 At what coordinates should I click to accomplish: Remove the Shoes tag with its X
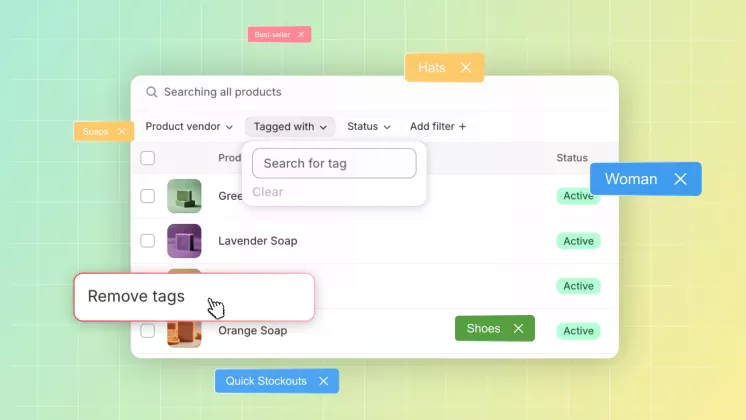coord(518,329)
